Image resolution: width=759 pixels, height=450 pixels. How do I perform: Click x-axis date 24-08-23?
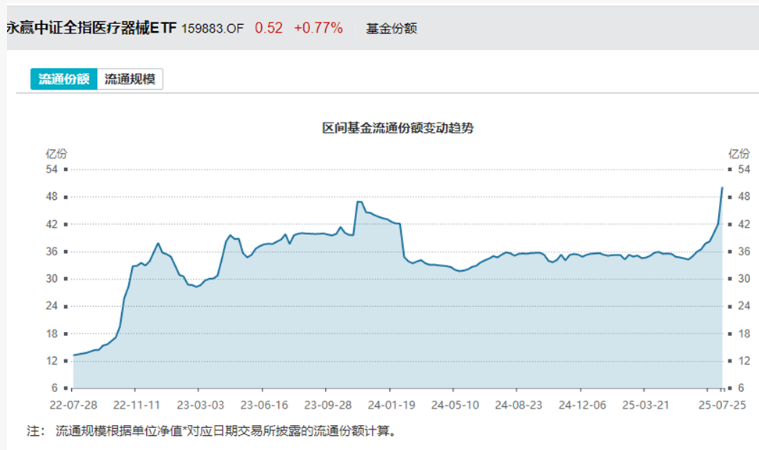coord(518,405)
